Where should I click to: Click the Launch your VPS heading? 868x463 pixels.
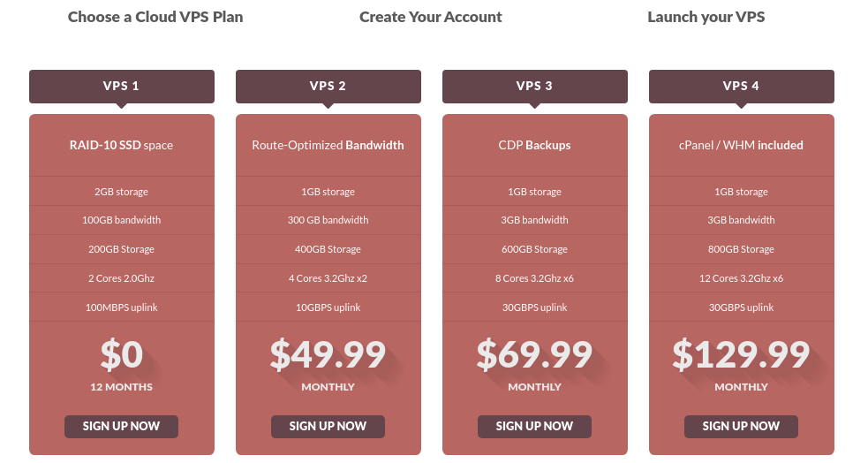[706, 17]
